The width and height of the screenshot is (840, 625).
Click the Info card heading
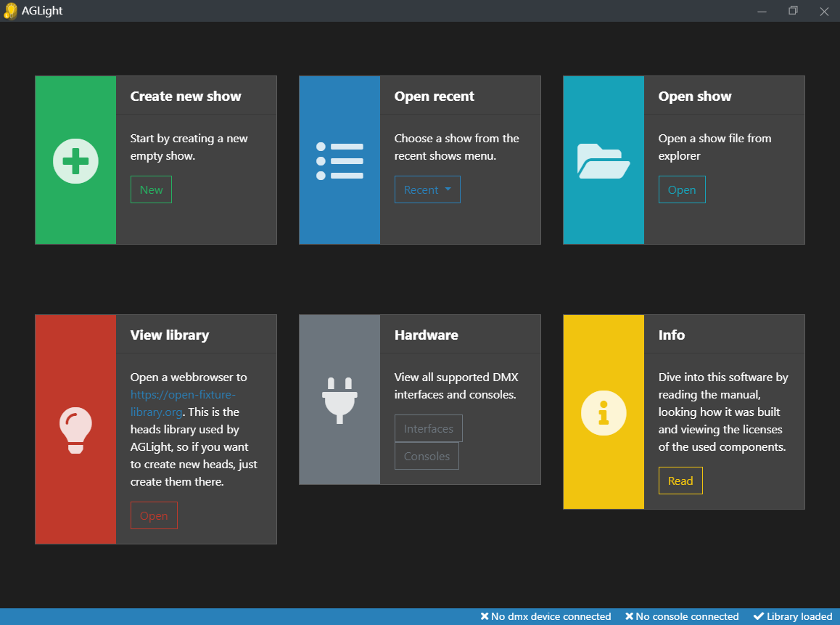(671, 335)
